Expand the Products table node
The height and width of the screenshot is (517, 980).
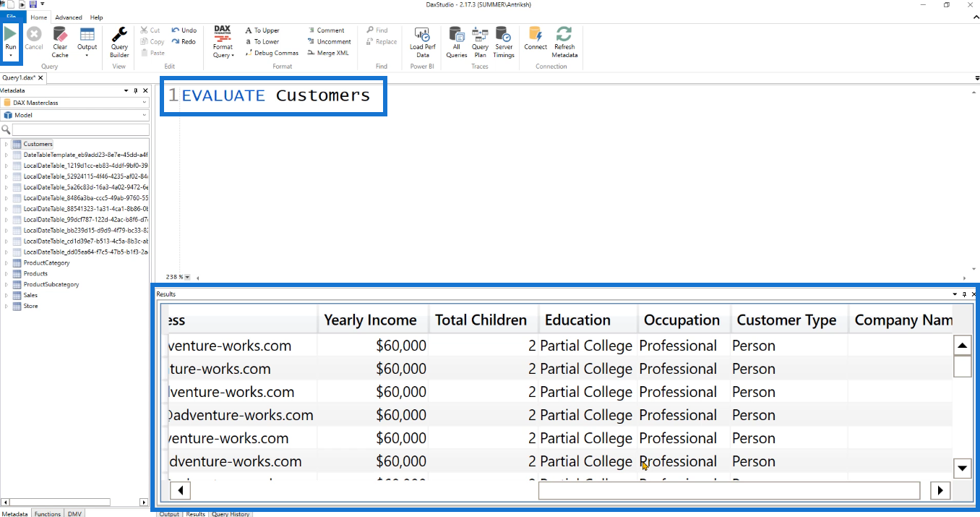[x=6, y=274]
